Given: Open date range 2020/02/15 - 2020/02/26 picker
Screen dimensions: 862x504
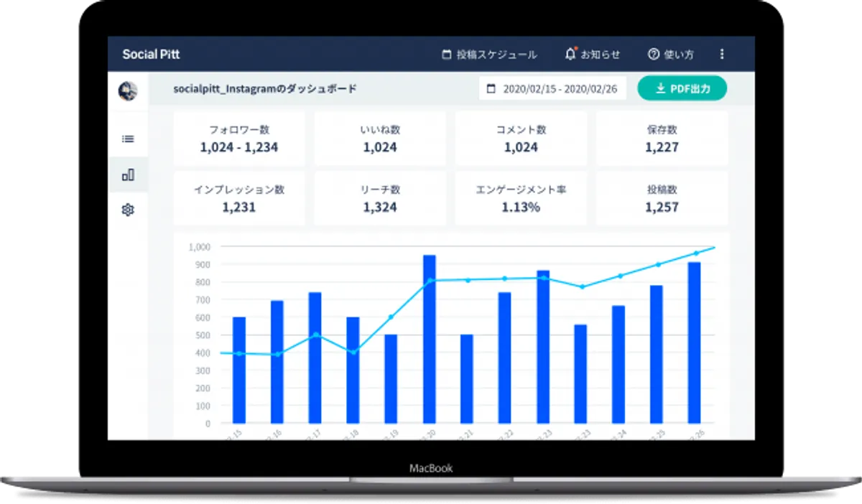Looking at the screenshot, I should (x=553, y=89).
